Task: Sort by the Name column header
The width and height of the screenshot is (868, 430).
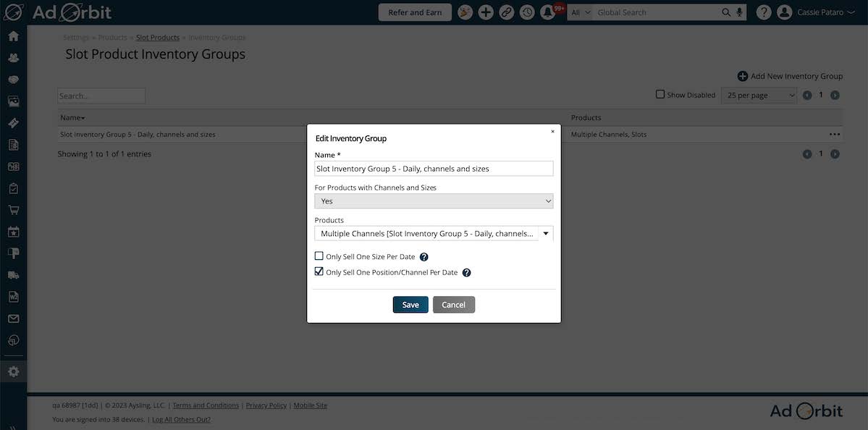Action: click(72, 118)
